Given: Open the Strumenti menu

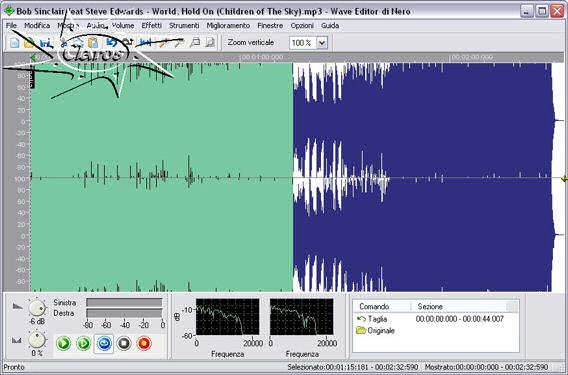Looking at the screenshot, I should click(x=184, y=25).
